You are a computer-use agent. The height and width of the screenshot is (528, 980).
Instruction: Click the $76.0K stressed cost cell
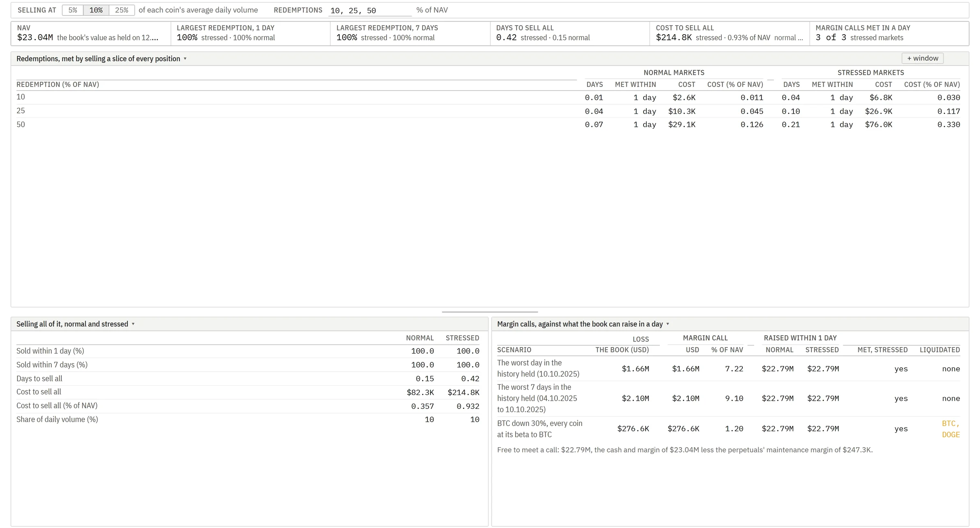(878, 124)
